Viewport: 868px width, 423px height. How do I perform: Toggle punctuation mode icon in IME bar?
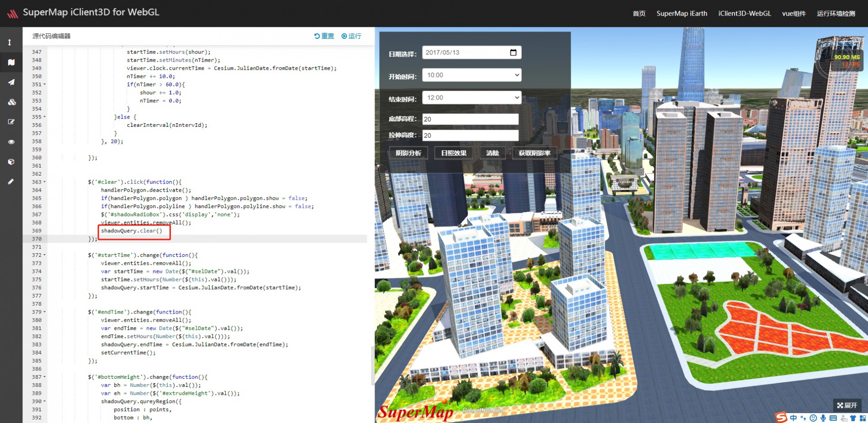[x=803, y=418]
